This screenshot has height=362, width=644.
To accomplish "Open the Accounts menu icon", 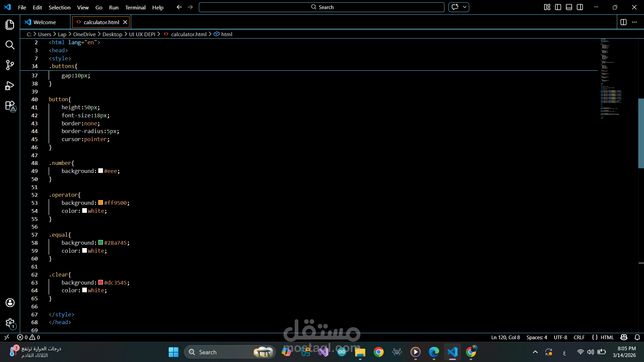I will coord(10,303).
